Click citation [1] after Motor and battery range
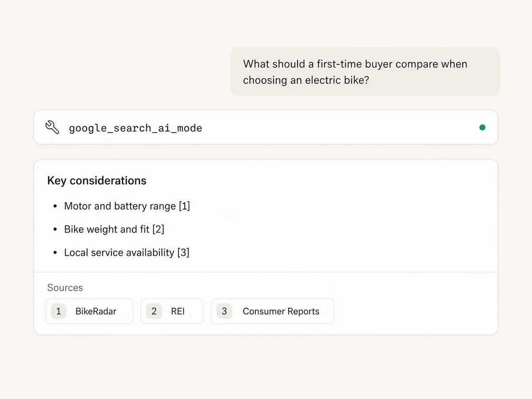This screenshot has width=532, height=399. (x=184, y=206)
